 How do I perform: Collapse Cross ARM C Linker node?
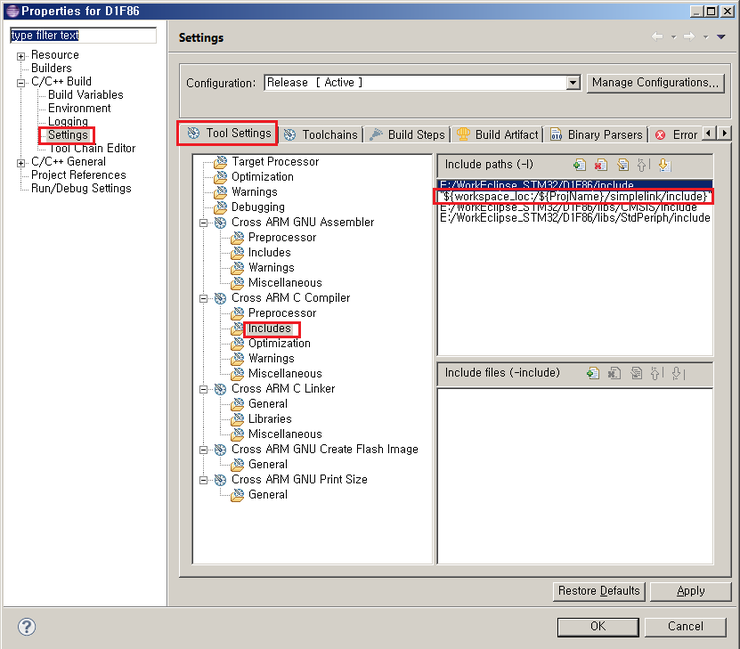203,389
